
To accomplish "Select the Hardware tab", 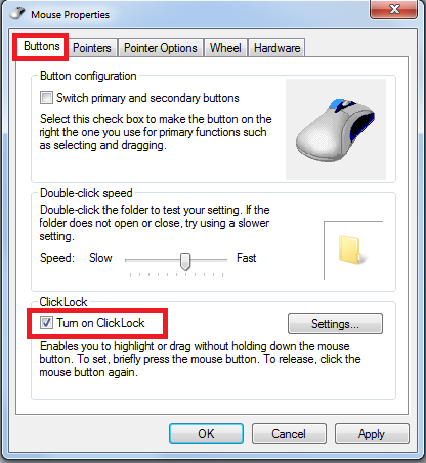I will pyautogui.click(x=277, y=48).
